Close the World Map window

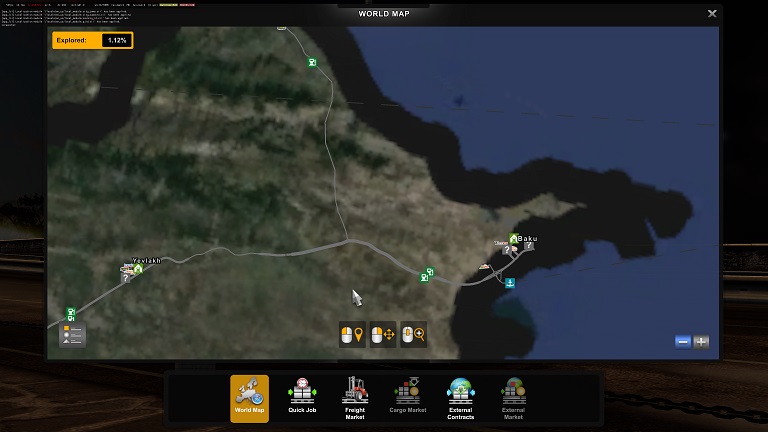tap(712, 14)
